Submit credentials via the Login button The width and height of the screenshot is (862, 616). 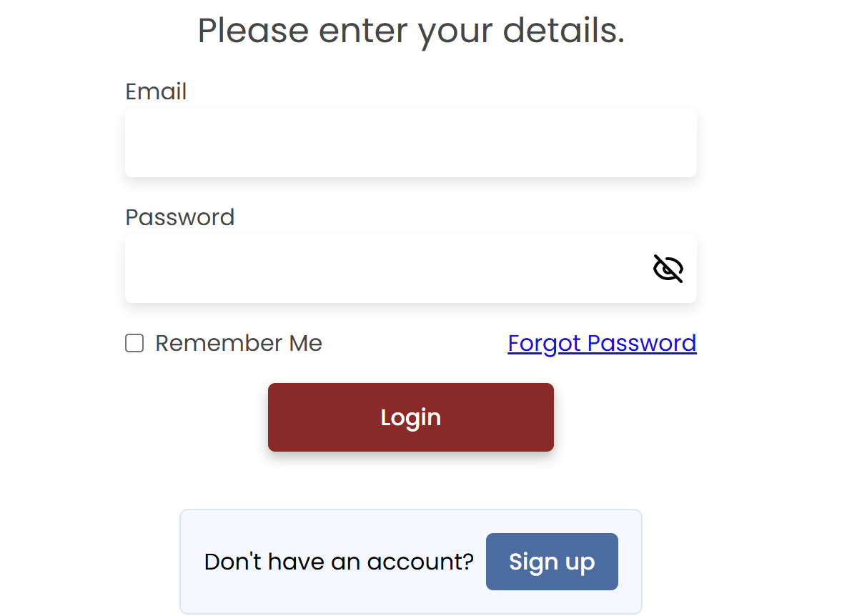pos(411,417)
